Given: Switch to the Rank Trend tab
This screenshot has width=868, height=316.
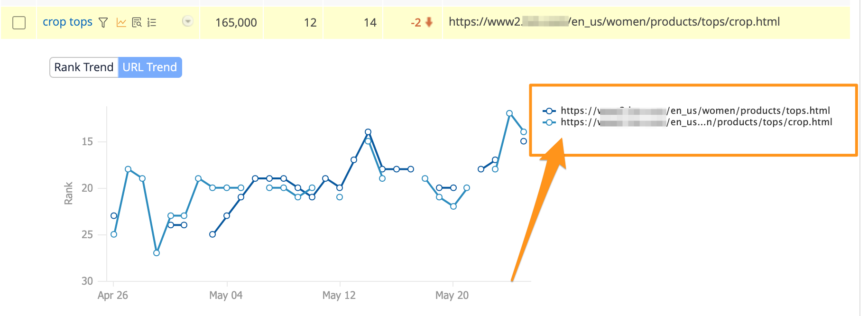Looking at the screenshot, I should tap(84, 67).
